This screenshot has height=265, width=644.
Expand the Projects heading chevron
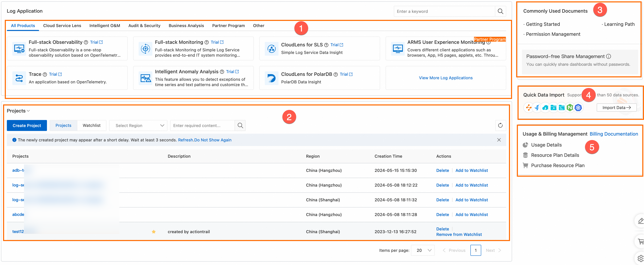click(28, 111)
